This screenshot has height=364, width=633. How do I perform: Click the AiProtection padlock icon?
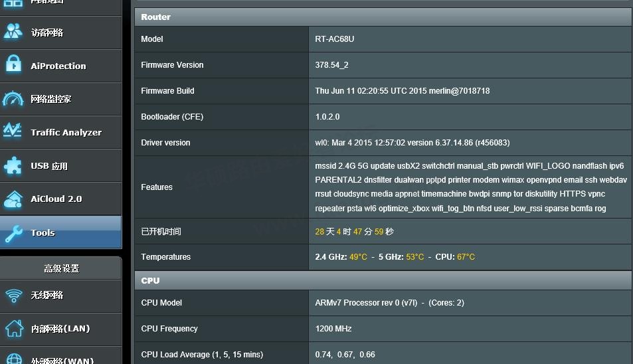coord(13,64)
